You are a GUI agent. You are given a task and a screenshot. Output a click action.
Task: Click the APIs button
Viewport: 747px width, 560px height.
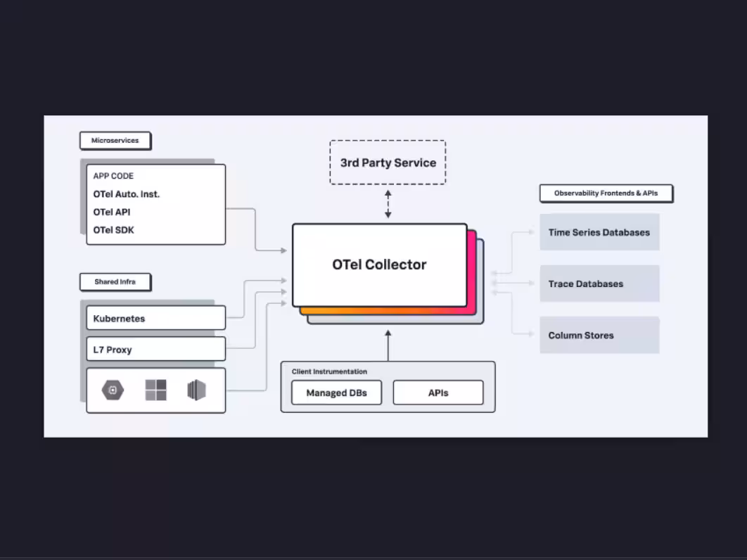tap(438, 393)
